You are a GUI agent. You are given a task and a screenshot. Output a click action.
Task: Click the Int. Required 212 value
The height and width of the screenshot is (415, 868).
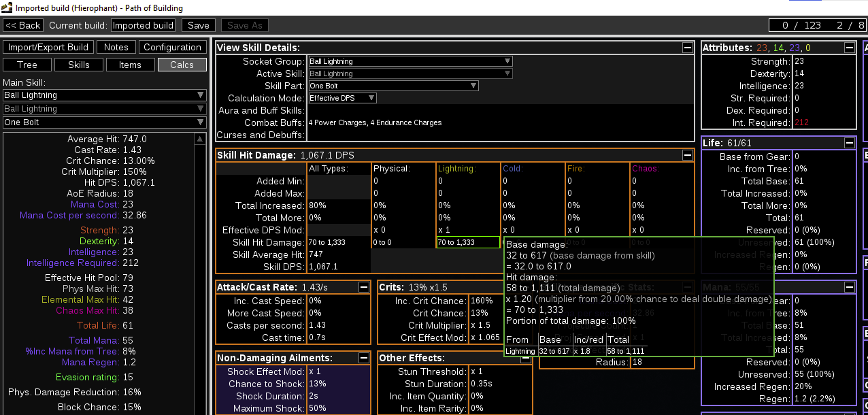(802, 122)
